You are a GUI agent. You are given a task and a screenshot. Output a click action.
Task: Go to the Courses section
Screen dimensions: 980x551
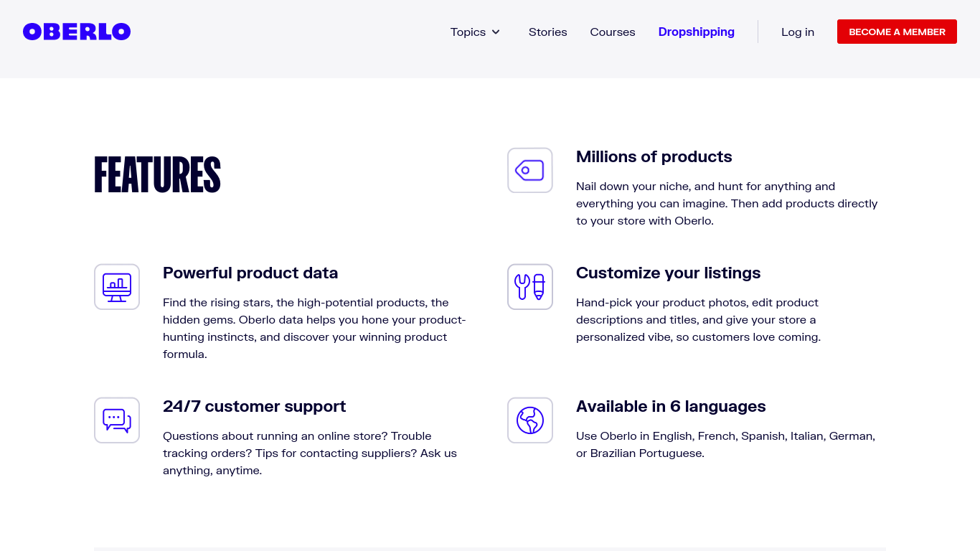612,32
